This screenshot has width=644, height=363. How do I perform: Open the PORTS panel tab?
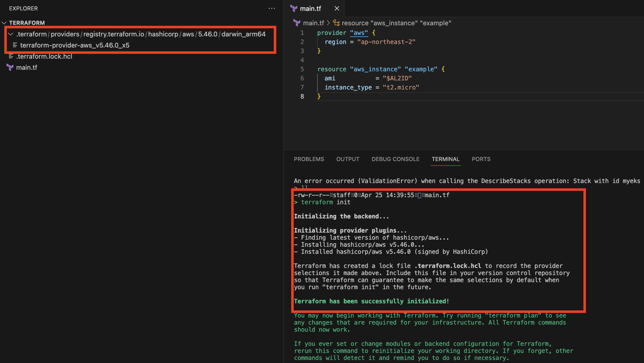481,159
